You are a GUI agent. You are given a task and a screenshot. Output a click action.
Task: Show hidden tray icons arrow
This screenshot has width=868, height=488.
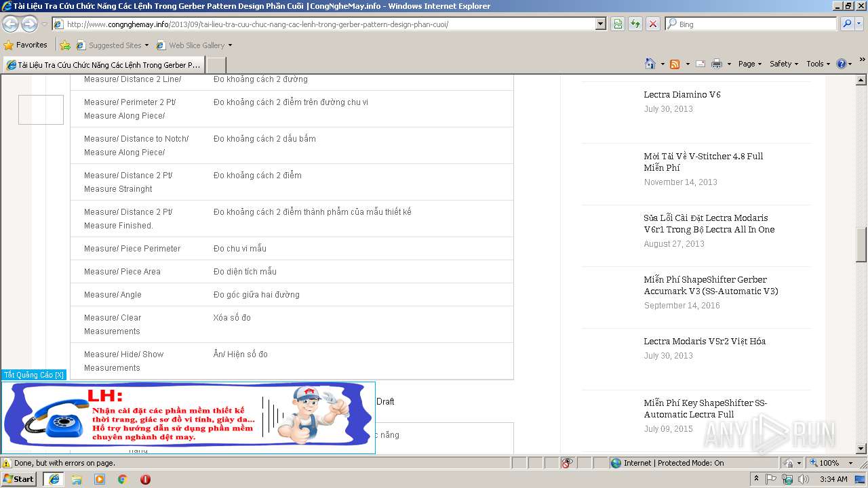coord(756,479)
